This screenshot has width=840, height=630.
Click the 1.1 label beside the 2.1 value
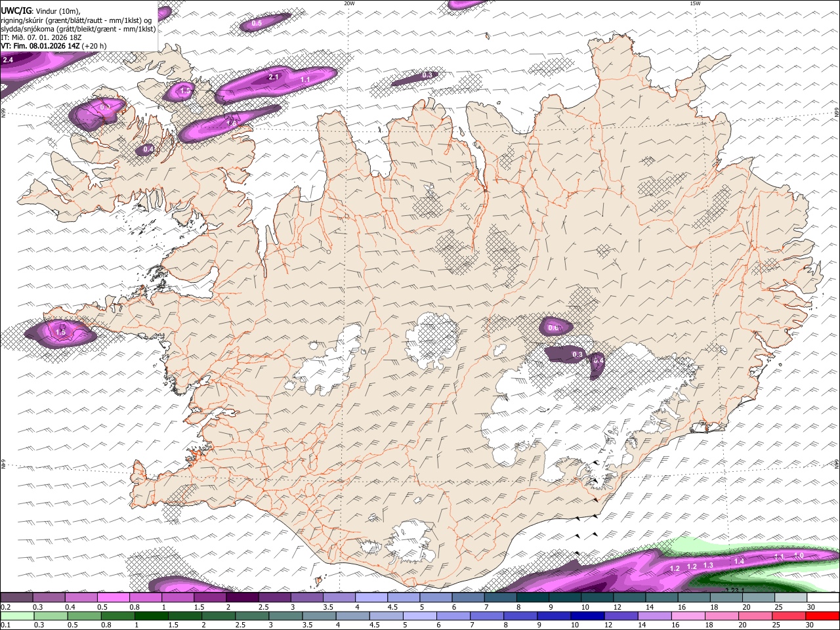[305, 79]
